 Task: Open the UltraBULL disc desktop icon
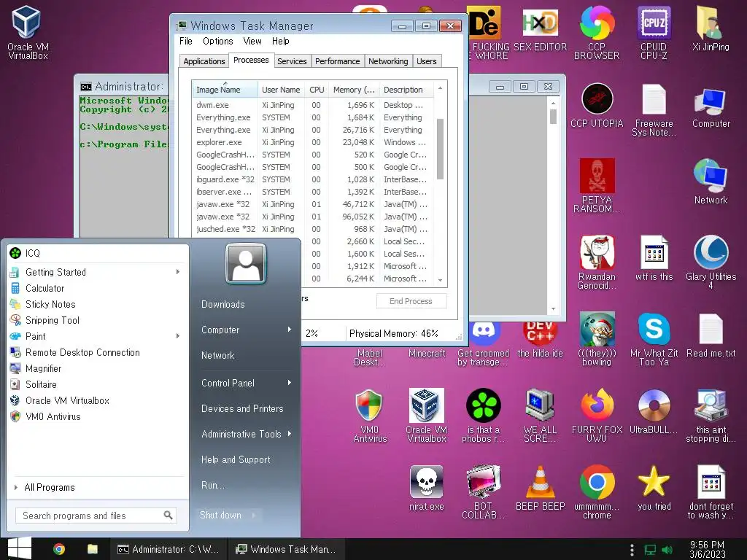[654, 412]
